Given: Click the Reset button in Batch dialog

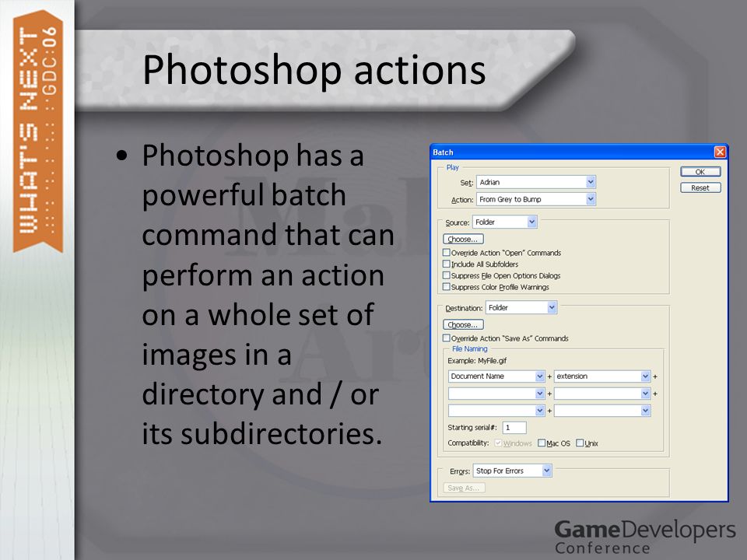Looking at the screenshot, I should [700, 187].
